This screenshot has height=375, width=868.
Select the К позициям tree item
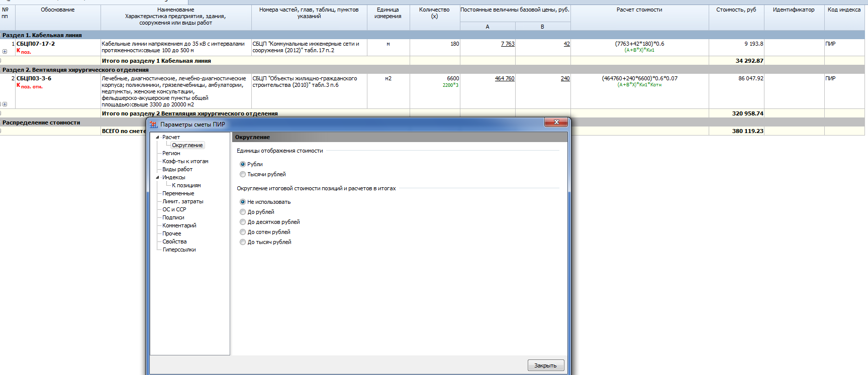point(186,185)
